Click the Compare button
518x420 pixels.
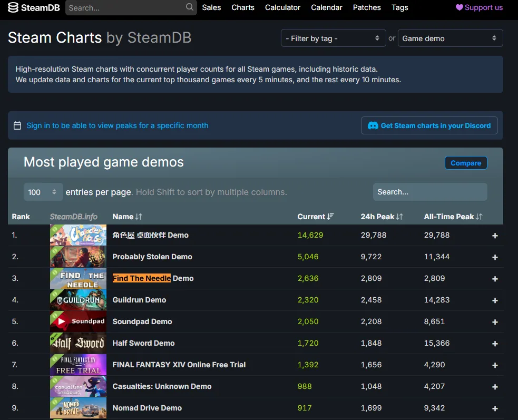click(466, 163)
